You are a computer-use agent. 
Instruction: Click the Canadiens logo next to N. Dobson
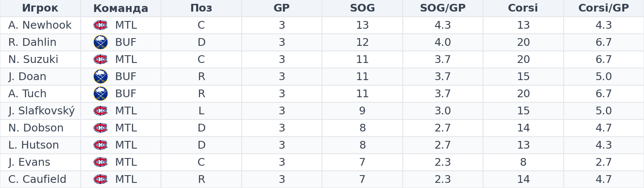[100, 128]
